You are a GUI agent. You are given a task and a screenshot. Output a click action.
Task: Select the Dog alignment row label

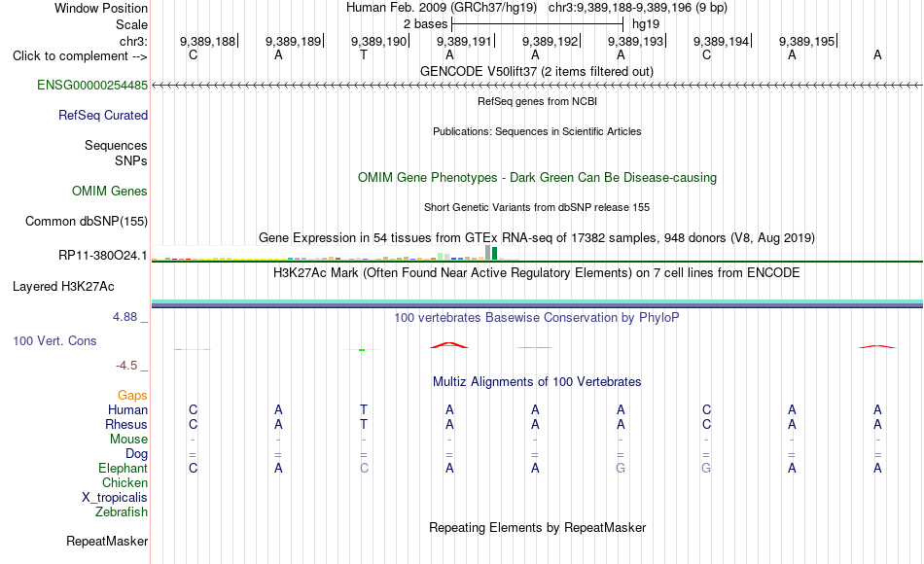pyautogui.click(x=136, y=454)
